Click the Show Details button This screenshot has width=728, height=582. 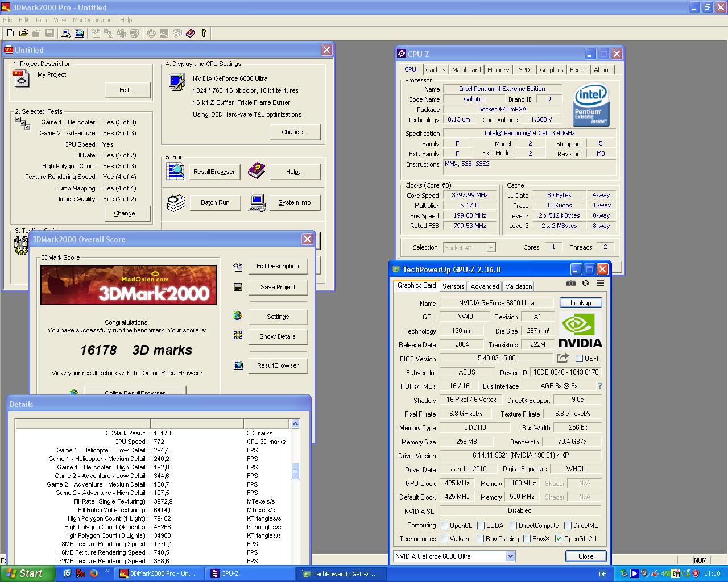click(278, 336)
